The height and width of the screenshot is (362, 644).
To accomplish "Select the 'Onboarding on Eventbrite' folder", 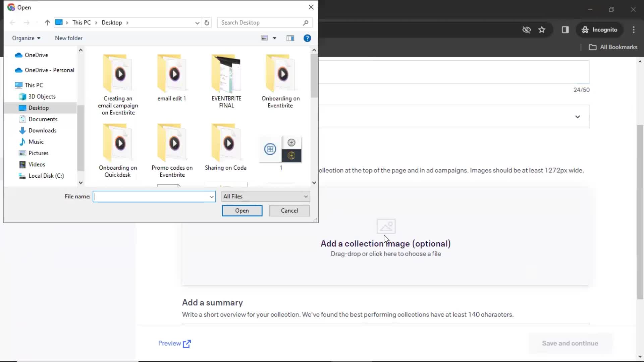I will coord(281,81).
